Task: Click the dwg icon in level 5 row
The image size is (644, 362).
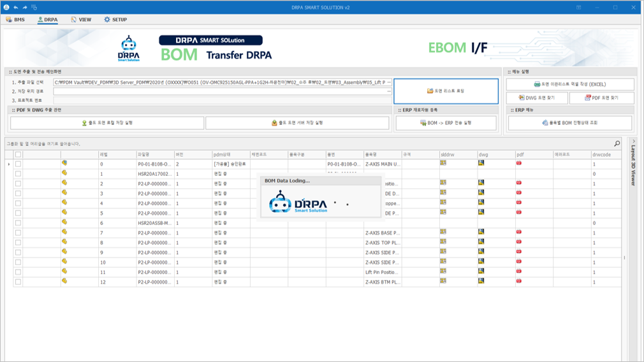Action: (481, 212)
